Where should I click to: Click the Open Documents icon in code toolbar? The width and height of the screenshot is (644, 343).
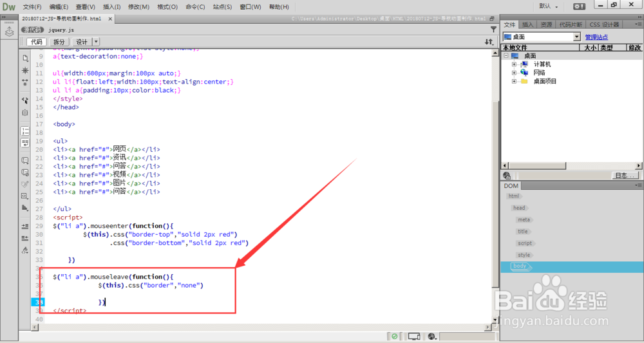(x=25, y=59)
